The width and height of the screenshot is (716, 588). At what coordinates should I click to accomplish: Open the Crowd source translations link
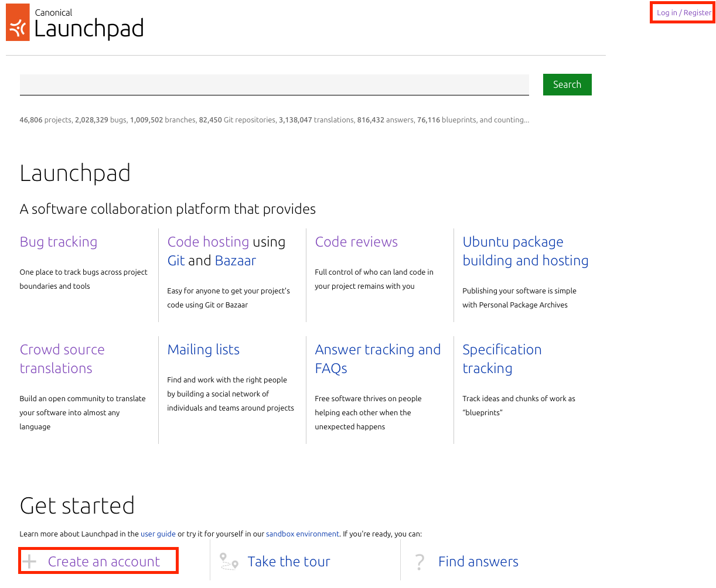coord(62,359)
